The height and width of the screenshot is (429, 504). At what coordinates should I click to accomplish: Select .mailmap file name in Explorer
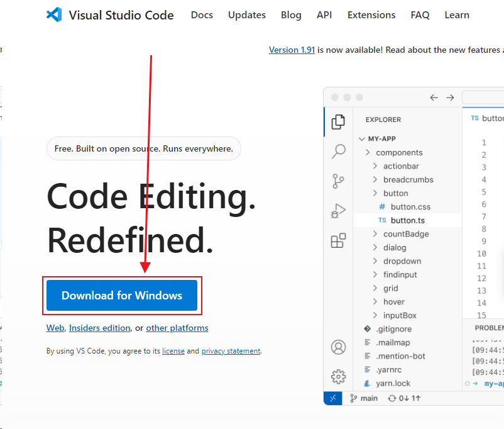[x=393, y=342]
